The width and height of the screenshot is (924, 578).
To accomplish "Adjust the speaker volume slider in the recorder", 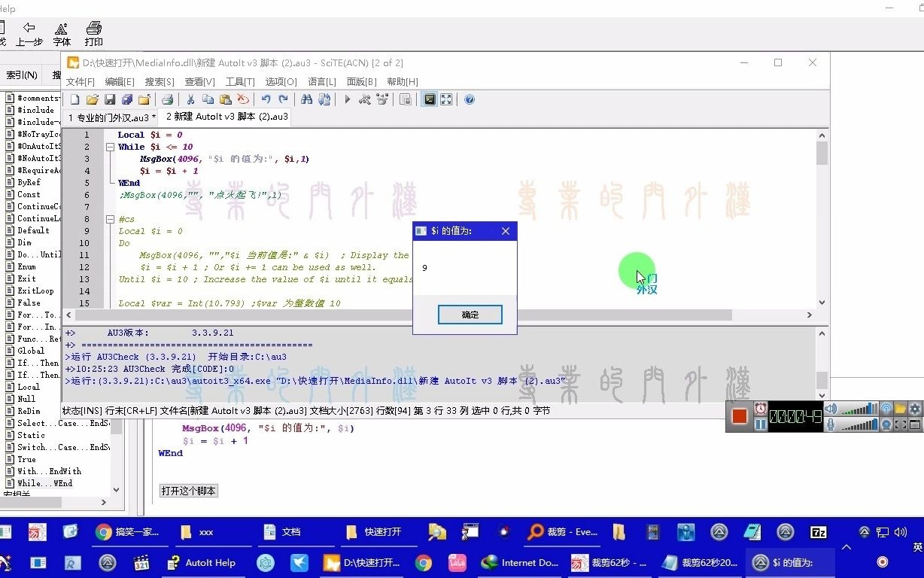I will [x=859, y=409].
